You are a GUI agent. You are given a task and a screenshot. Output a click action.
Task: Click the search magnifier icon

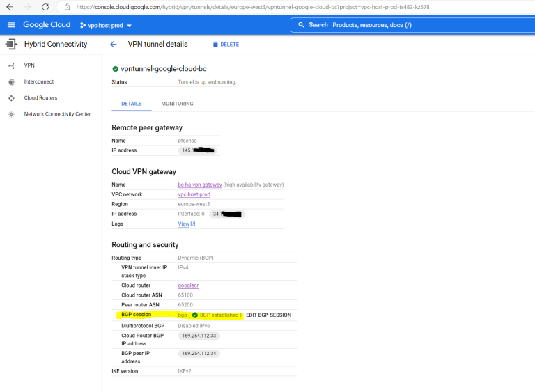tap(301, 25)
